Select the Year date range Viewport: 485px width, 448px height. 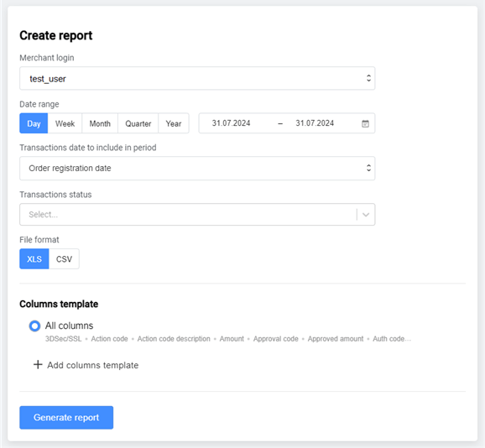click(174, 123)
